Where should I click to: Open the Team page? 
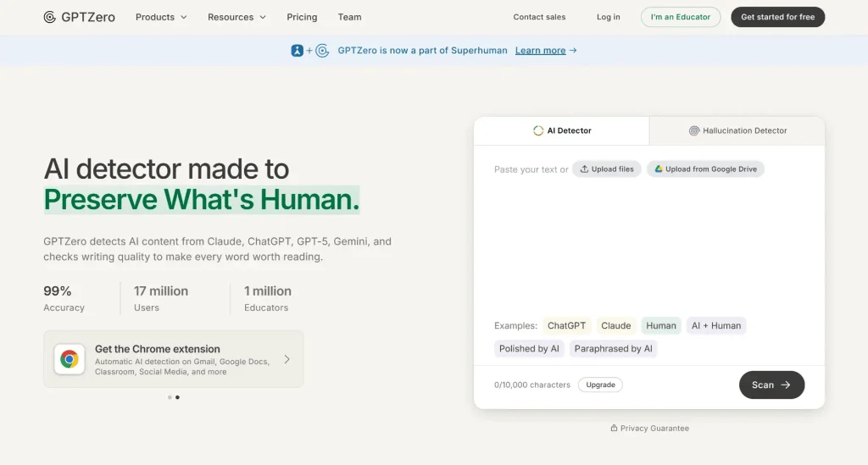click(349, 17)
